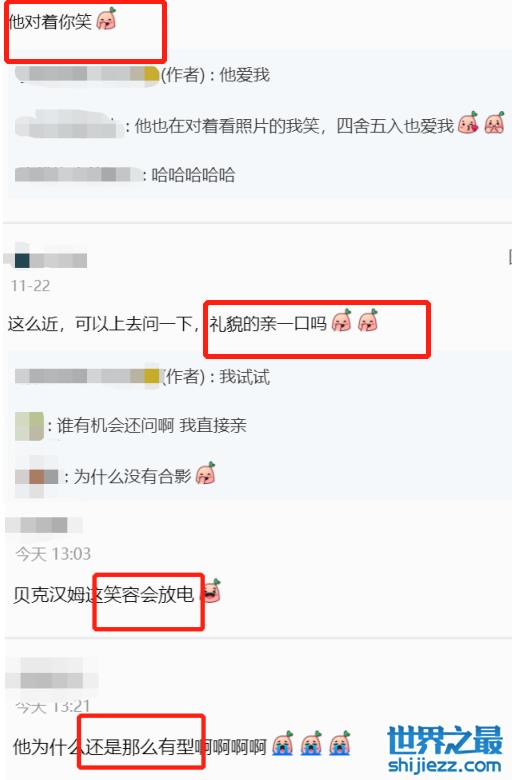Click the emoji after 为什么没有合影
The height and width of the screenshot is (780, 512).
coord(206,474)
